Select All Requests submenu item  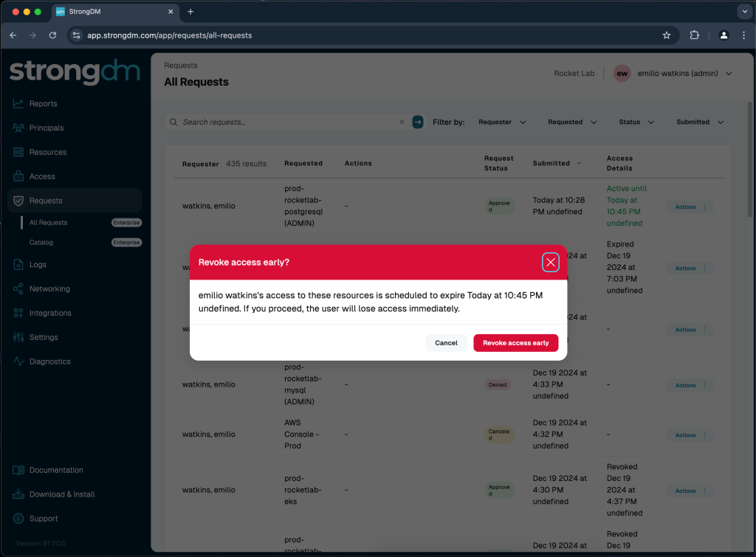48,223
